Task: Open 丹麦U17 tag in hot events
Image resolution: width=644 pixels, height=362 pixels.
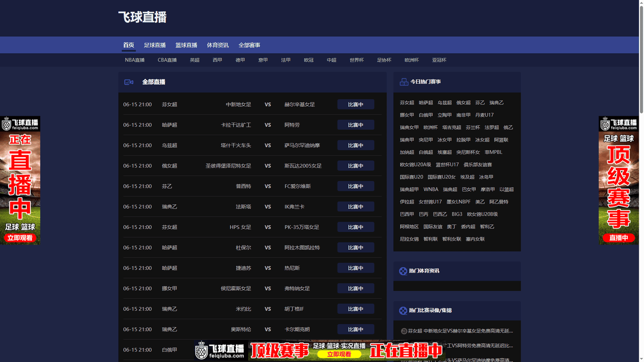Action: coord(484,115)
